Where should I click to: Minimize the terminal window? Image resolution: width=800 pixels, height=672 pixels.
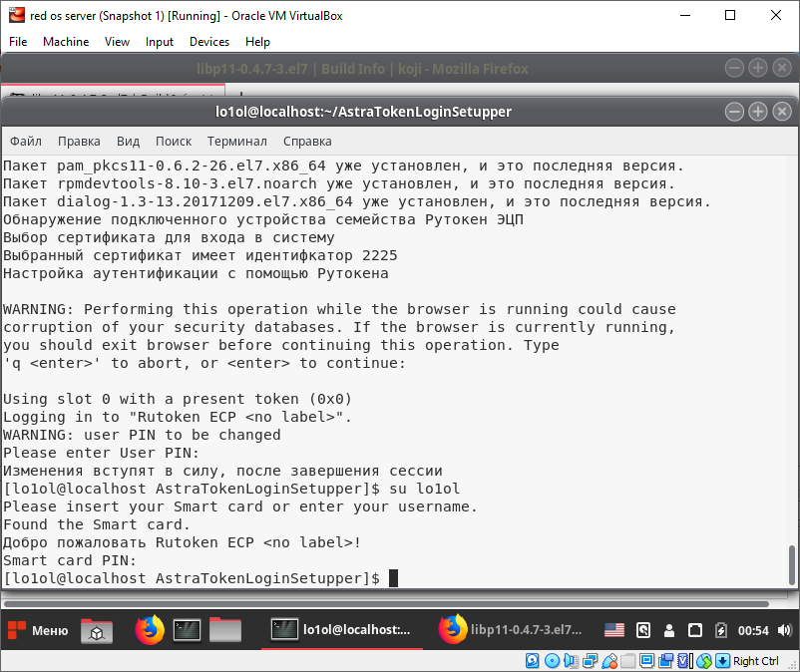point(734,111)
